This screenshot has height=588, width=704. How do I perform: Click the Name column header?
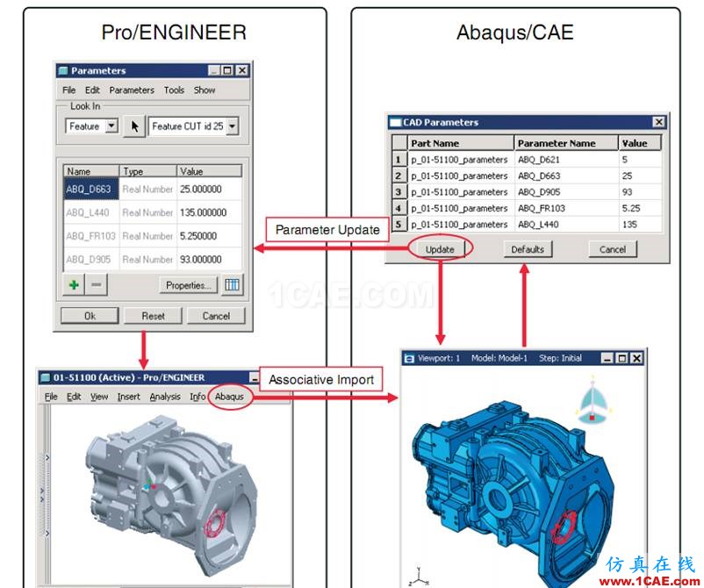point(91,171)
